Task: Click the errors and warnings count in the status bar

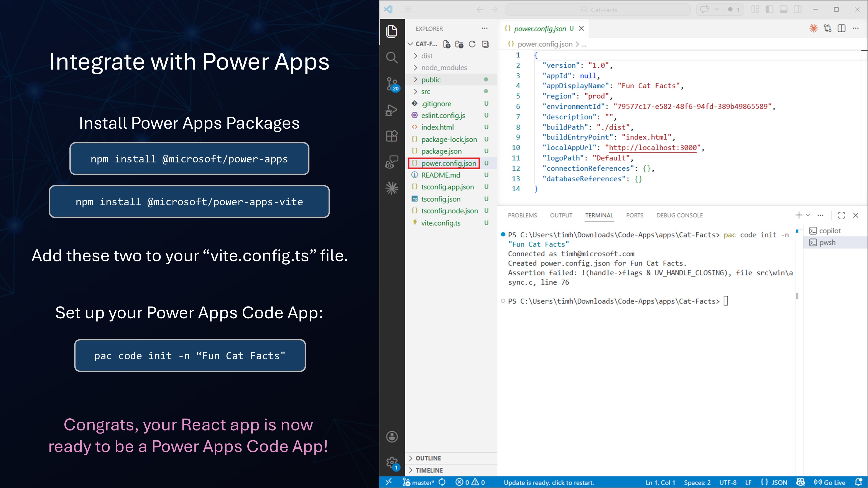Action: pyautogui.click(x=470, y=482)
